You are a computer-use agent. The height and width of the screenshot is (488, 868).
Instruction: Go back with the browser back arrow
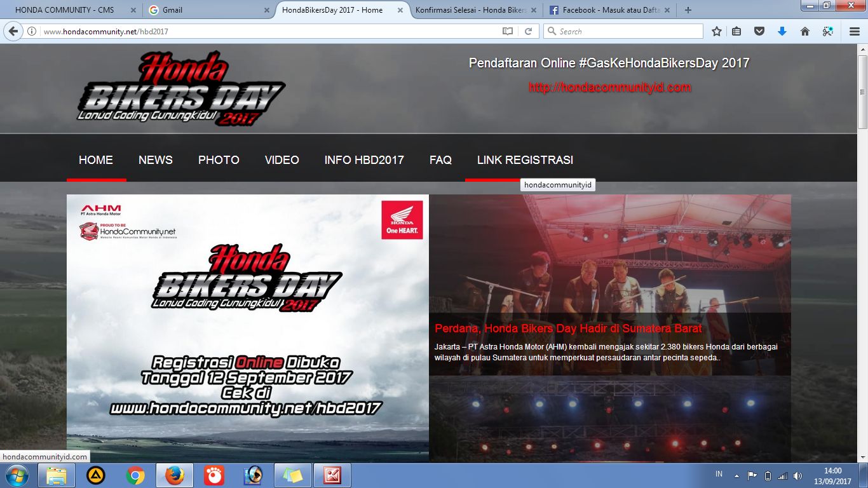pyautogui.click(x=13, y=31)
